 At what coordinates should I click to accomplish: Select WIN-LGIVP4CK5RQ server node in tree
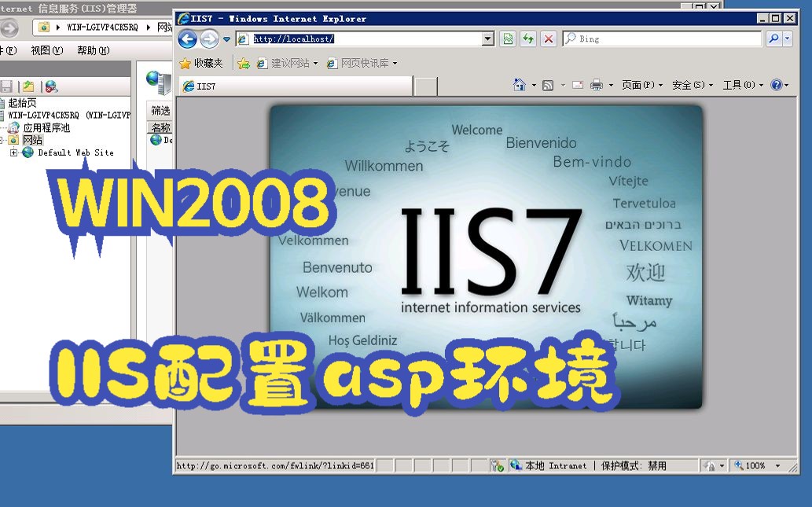68,115
